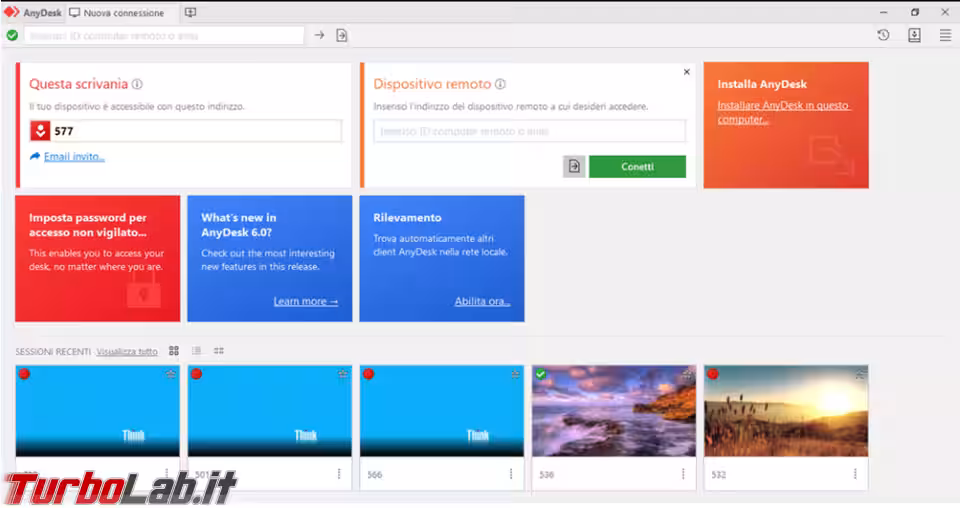This screenshot has width=960, height=508.
Task: Open session 566 thumbnail
Action: pyautogui.click(x=442, y=411)
